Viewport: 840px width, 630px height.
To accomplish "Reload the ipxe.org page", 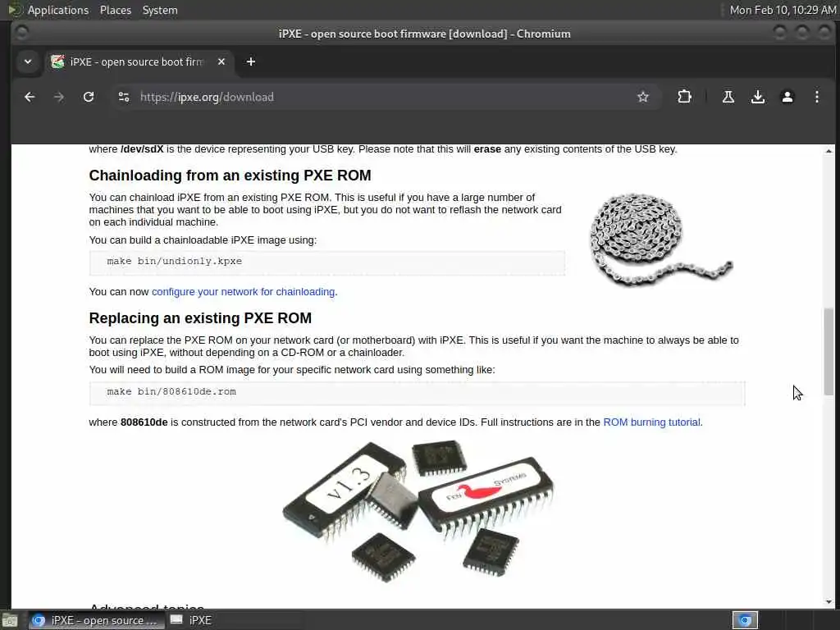I will [x=89, y=97].
